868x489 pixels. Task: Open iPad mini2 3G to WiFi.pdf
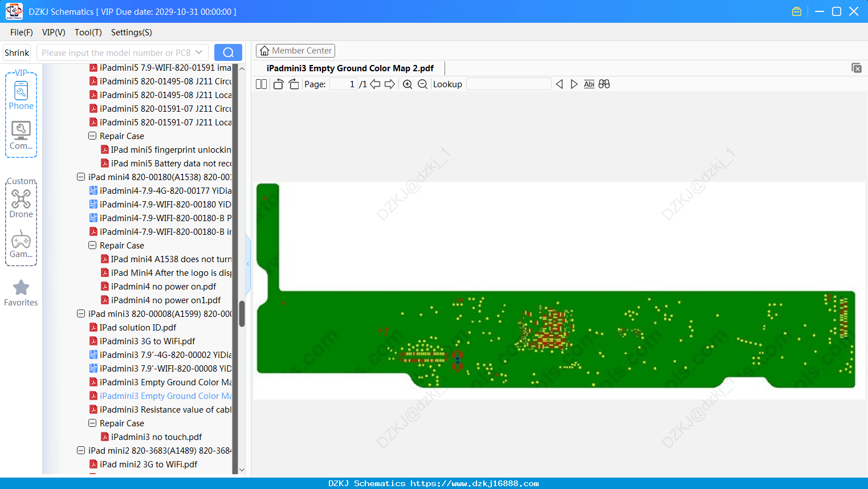143,464
